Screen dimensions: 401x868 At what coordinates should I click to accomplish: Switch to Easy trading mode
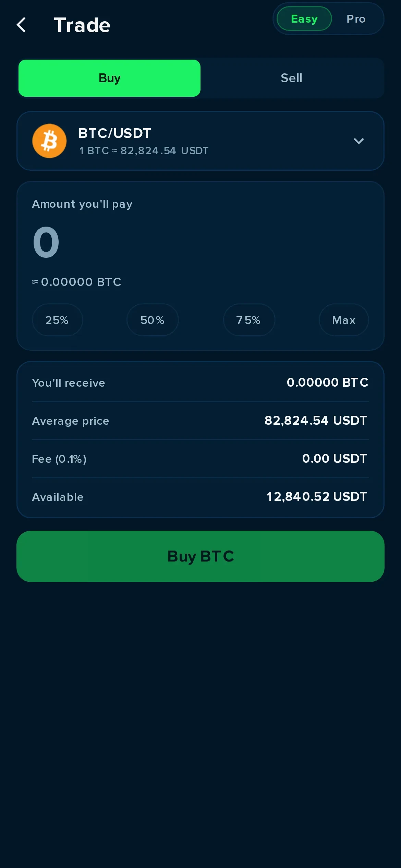pos(304,19)
